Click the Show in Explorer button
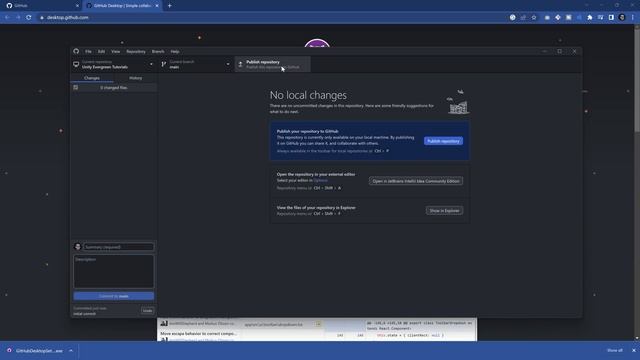Image resolution: width=640 pixels, height=360 pixels. 444,211
